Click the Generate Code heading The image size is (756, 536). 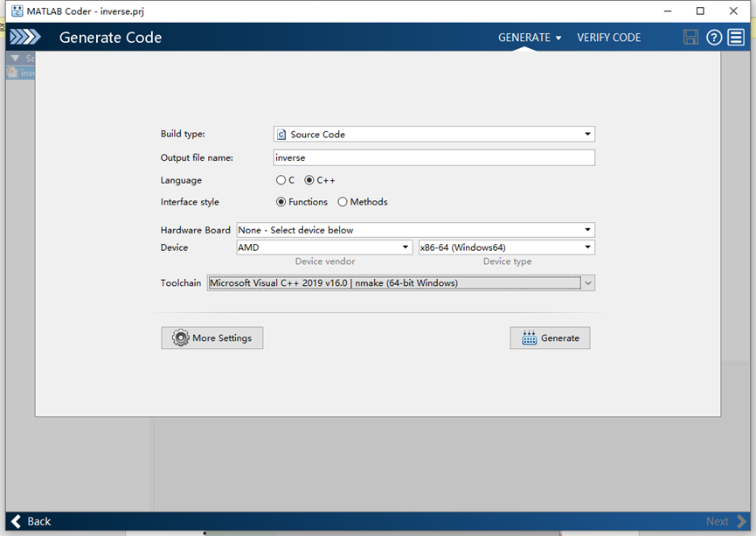pyautogui.click(x=110, y=37)
